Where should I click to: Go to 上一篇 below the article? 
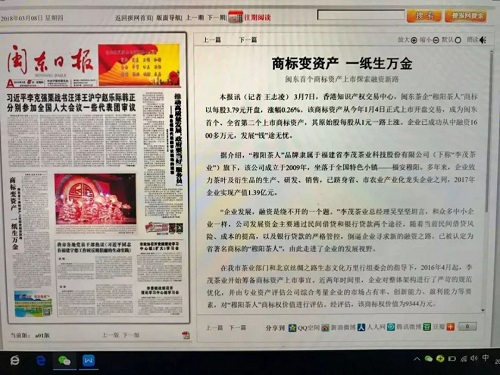(x=214, y=328)
